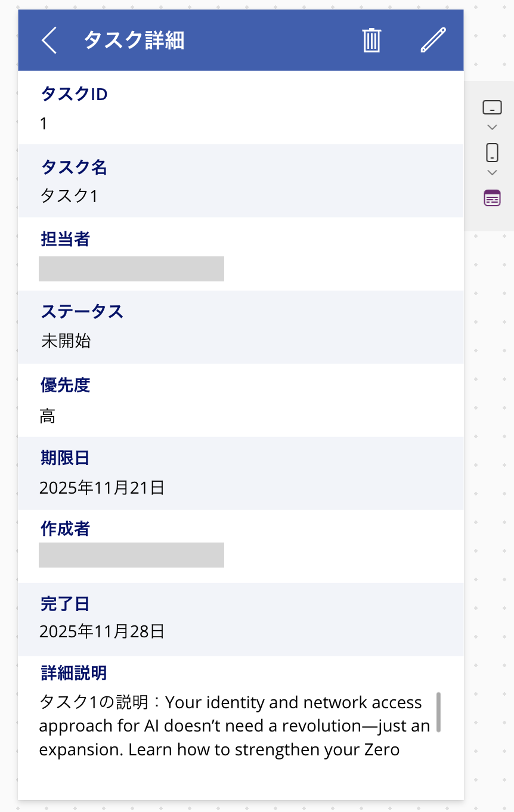Click the redacted 作成者 value box
The height and width of the screenshot is (812, 514).
pyautogui.click(x=131, y=555)
